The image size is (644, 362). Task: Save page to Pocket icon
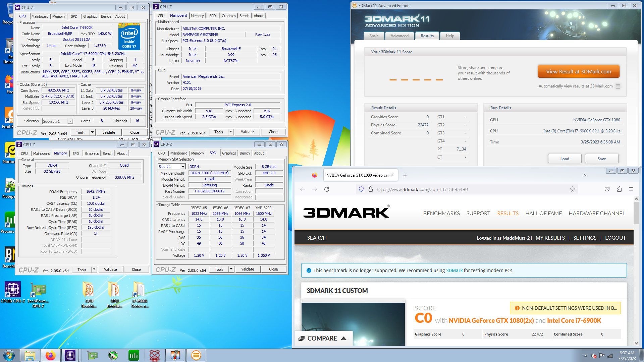[607, 189]
